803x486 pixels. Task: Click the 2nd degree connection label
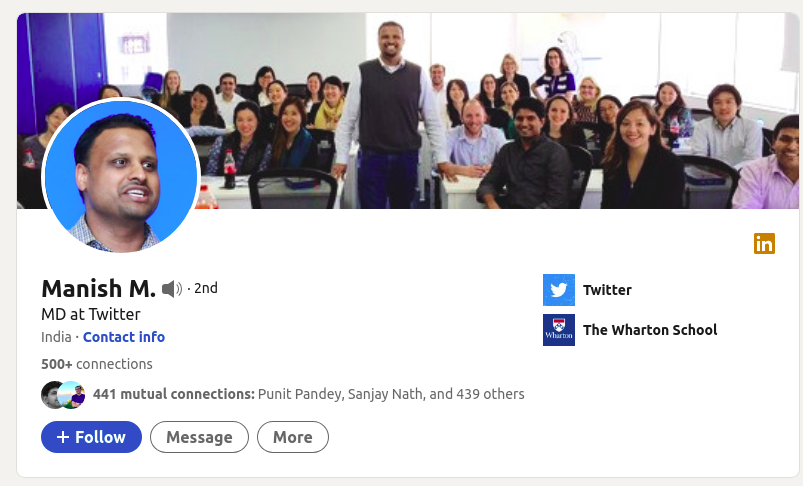click(205, 288)
